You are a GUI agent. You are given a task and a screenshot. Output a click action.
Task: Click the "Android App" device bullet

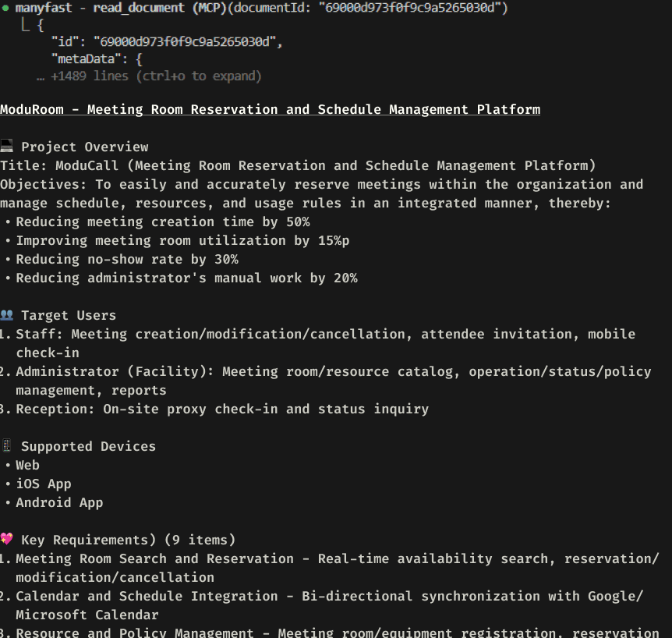59,502
